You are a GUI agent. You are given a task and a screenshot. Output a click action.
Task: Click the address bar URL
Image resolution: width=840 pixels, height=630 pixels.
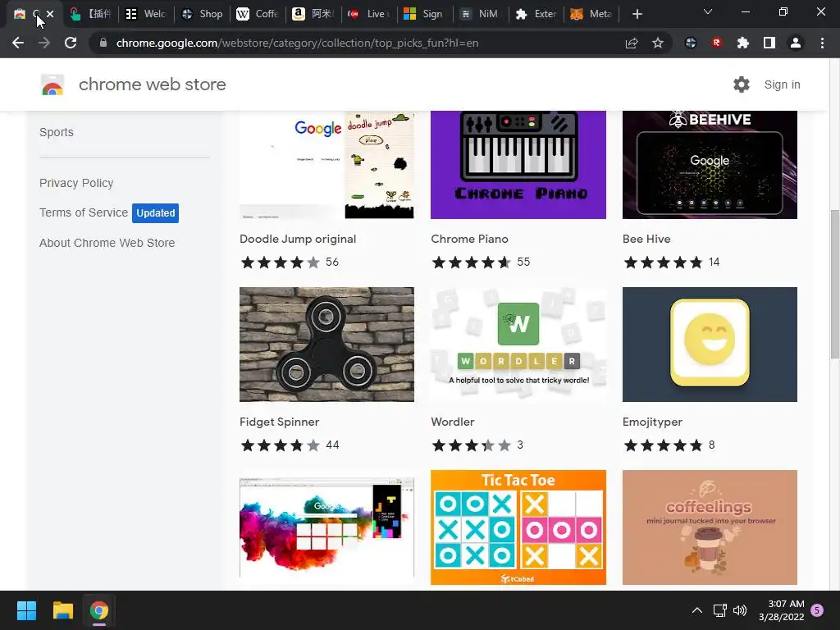297,43
